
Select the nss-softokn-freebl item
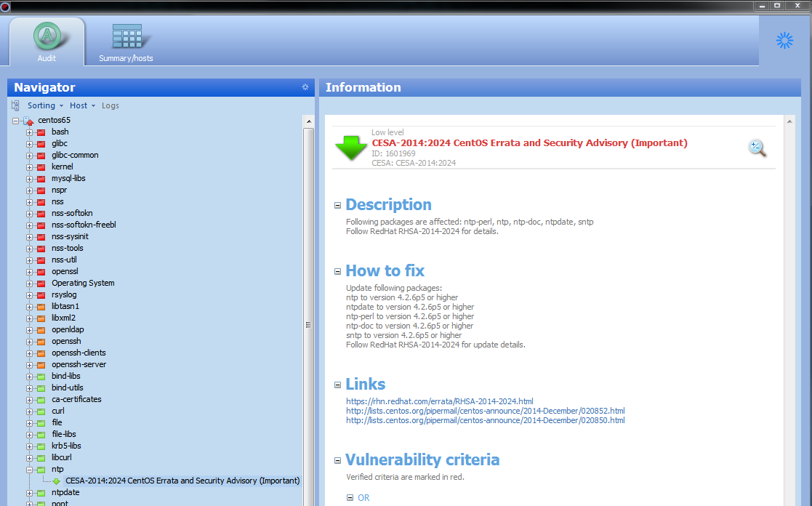[x=84, y=225]
